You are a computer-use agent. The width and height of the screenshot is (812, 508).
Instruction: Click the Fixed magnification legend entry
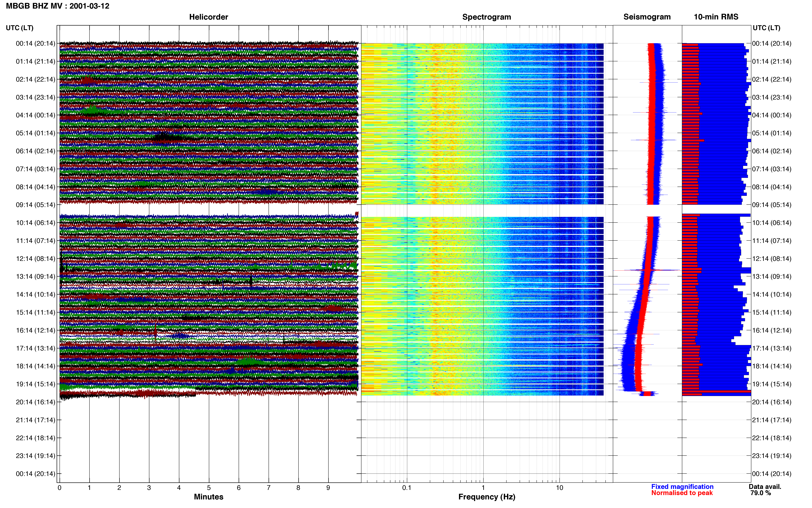[682, 486]
